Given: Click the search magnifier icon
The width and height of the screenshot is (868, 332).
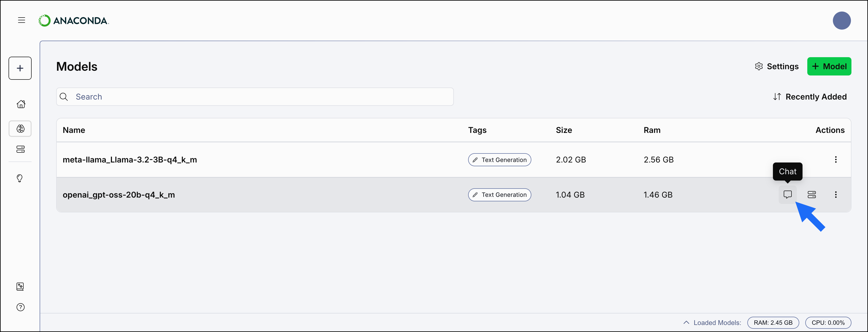Looking at the screenshot, I should (x=64, y=97).
